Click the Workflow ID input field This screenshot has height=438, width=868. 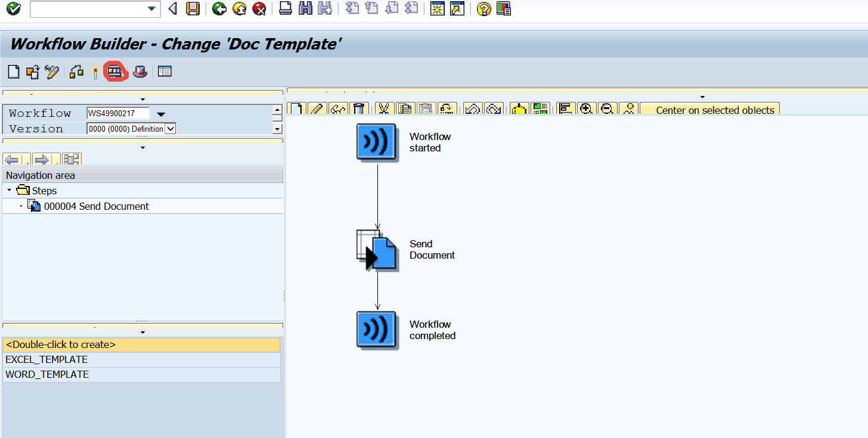pos(117,113)
